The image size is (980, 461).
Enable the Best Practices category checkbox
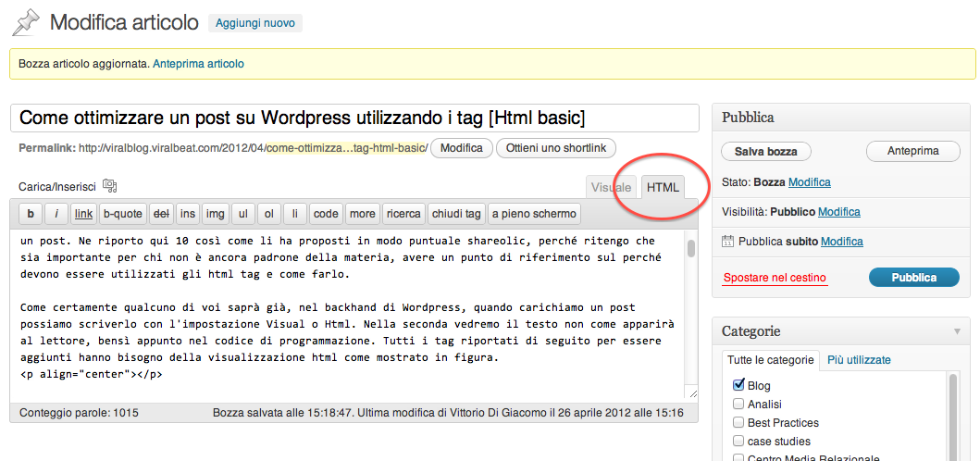738,422
